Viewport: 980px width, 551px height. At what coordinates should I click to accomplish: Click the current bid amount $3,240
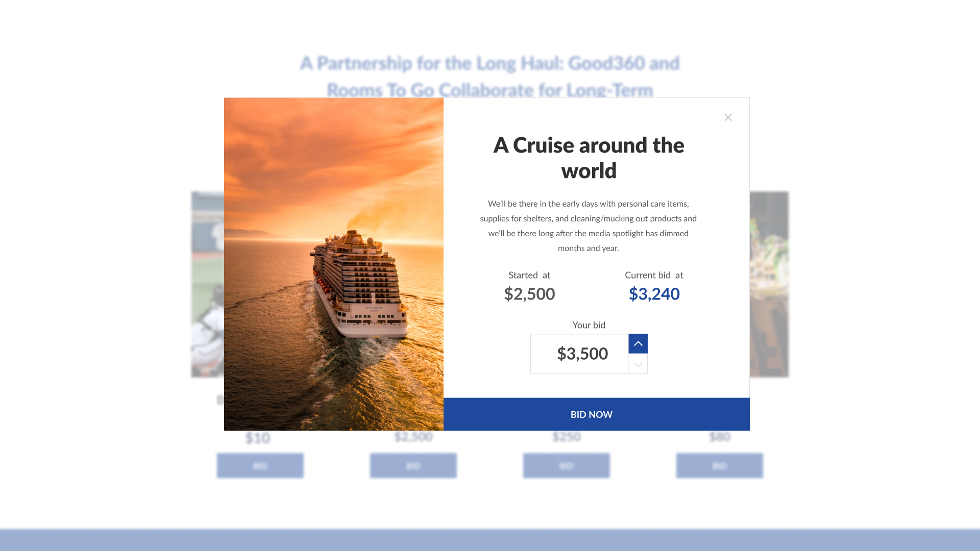654,294
